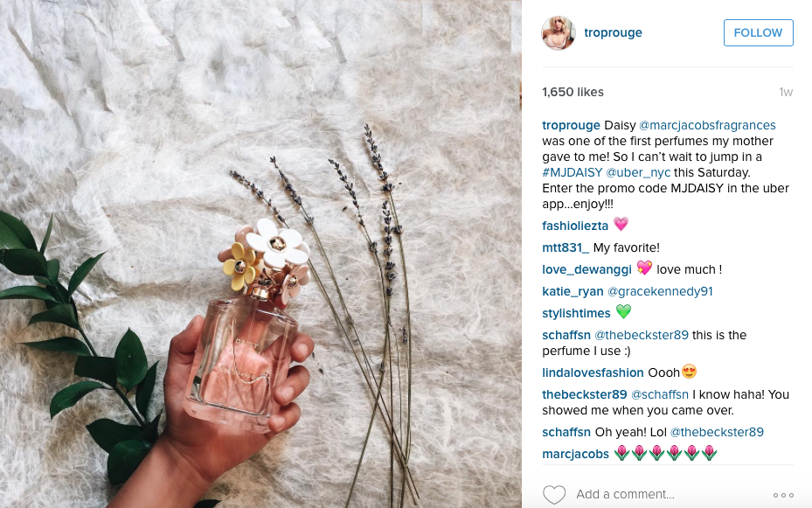Like the post with the heart icon
Viewport: 812px width, 508px height.
pyautogui.click(x=553, y=495)
